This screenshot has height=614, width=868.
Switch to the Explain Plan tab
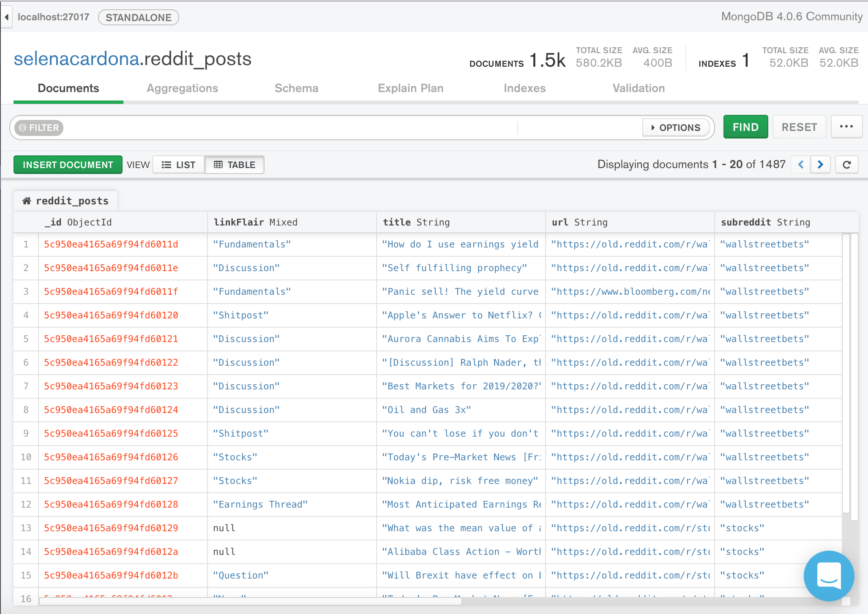(410, 88)
